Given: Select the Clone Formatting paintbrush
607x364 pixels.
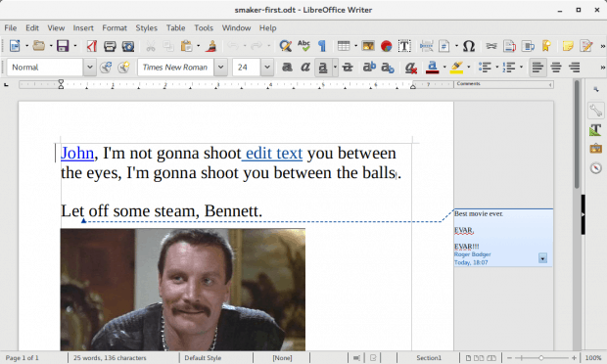Looking at the screenshot, I should click(x=210, y=46).
